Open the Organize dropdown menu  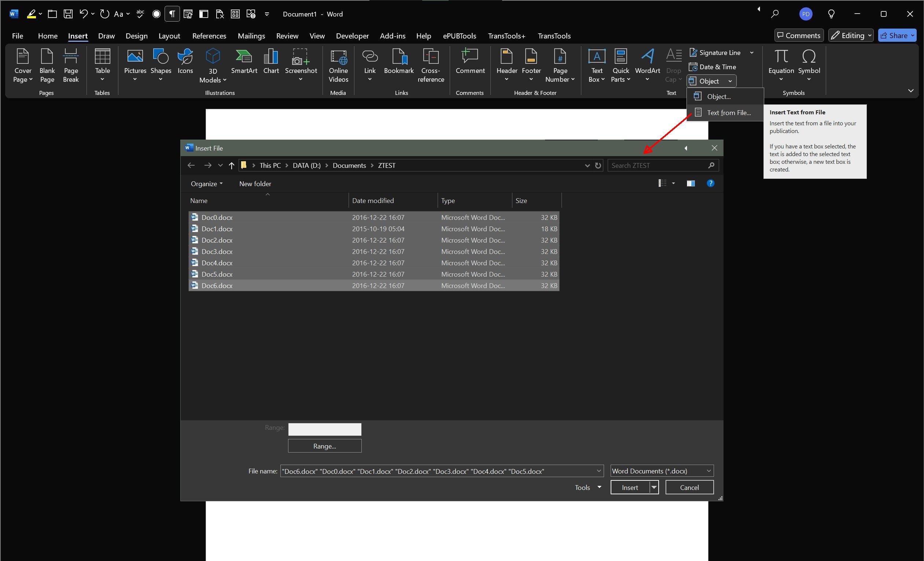207,184
